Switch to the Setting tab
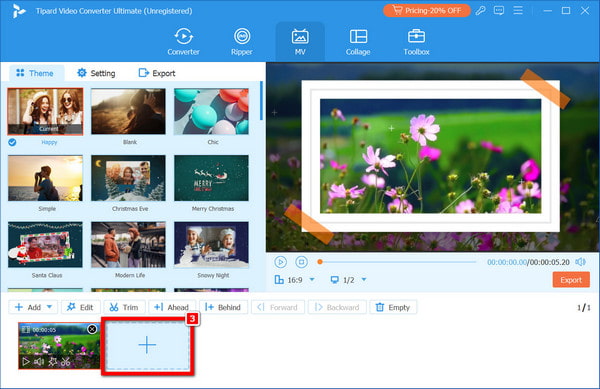Screen dimensions: 600x389 pyautogui.click(x=96, y=73)
